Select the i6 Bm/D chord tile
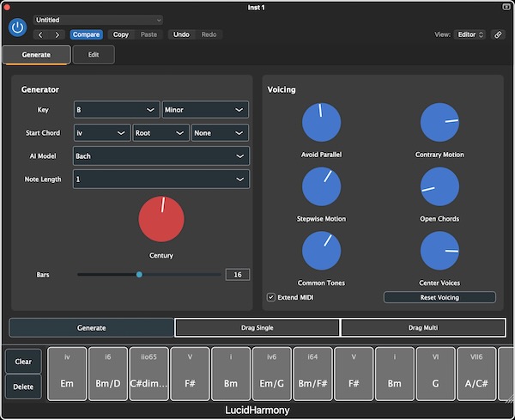 108,374
